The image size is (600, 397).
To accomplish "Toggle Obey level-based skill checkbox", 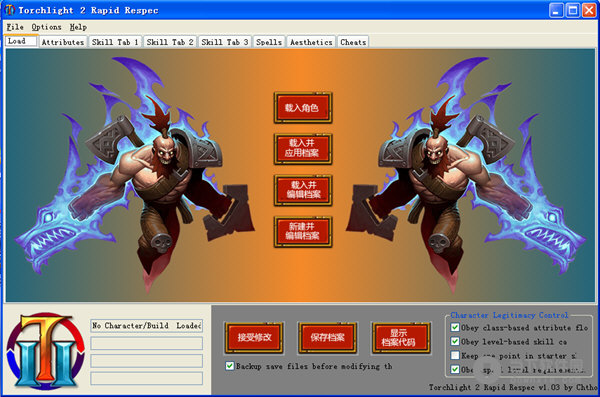I will click(x=455, y=341).
